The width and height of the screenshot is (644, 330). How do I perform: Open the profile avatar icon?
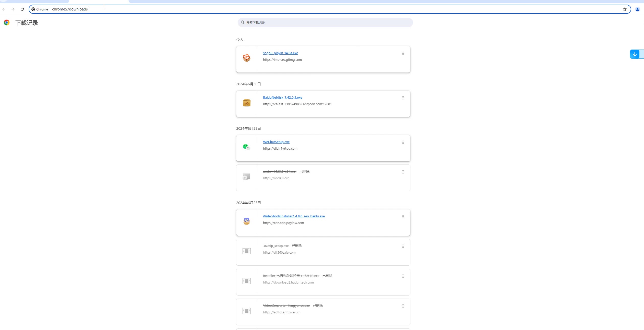point(637,9)
